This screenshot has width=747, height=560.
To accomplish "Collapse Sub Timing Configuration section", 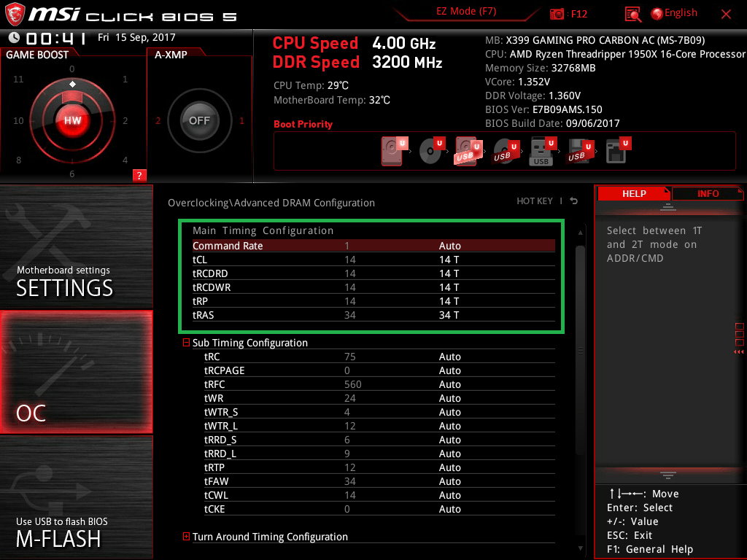I will point(186,343).
